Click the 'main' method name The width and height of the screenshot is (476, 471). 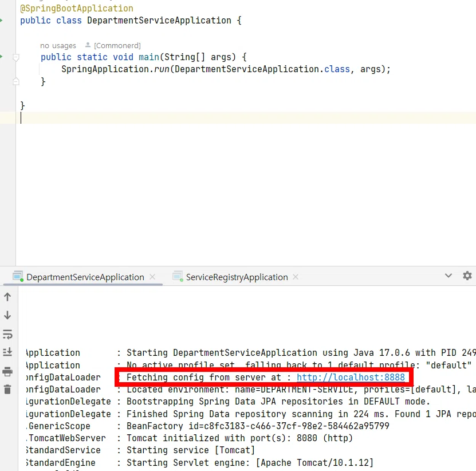[x=149, y=57]
